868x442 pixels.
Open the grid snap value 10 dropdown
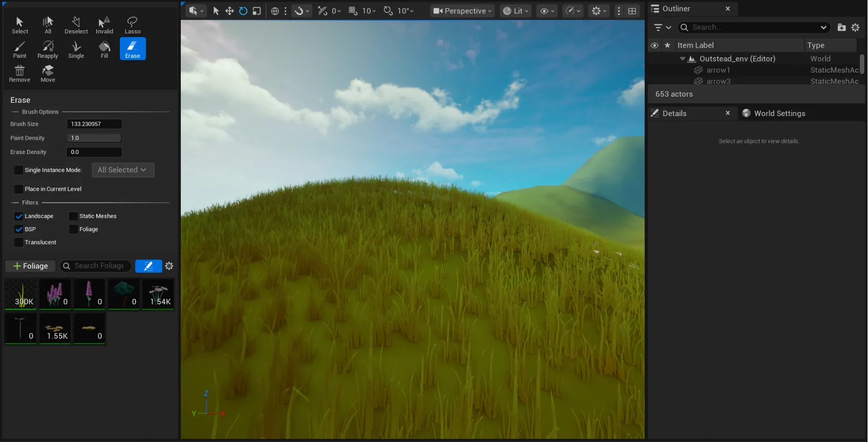click(369, 11)
